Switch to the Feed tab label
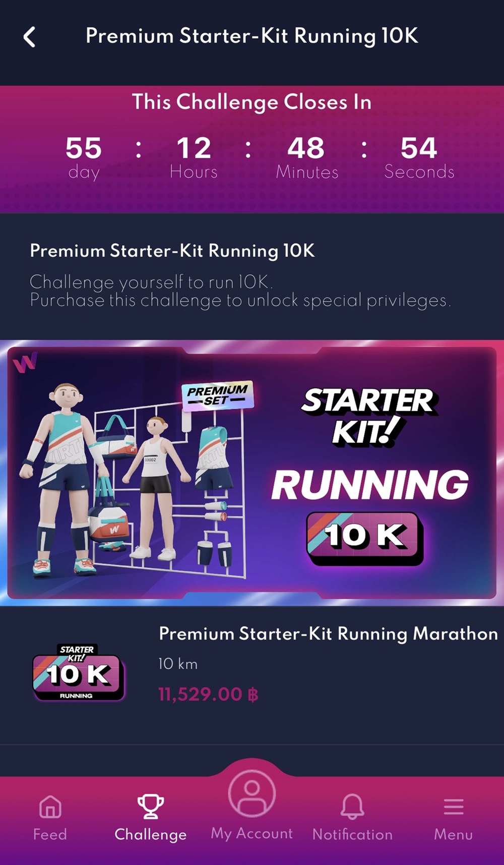The width and height of the screenshot is (504, 865). point(50,834)
